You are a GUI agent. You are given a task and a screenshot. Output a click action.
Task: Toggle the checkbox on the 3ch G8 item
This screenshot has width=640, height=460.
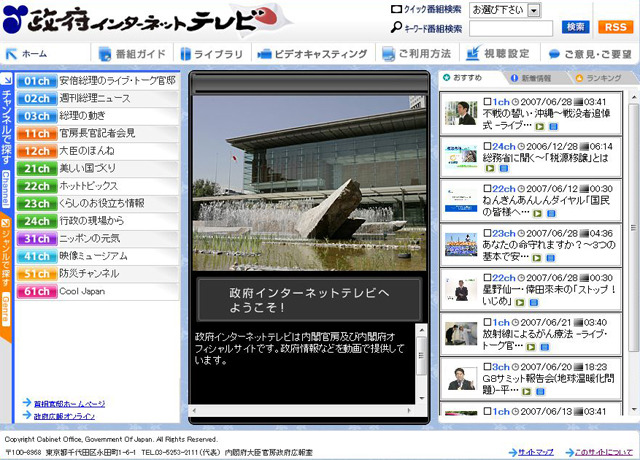(487, 367)
